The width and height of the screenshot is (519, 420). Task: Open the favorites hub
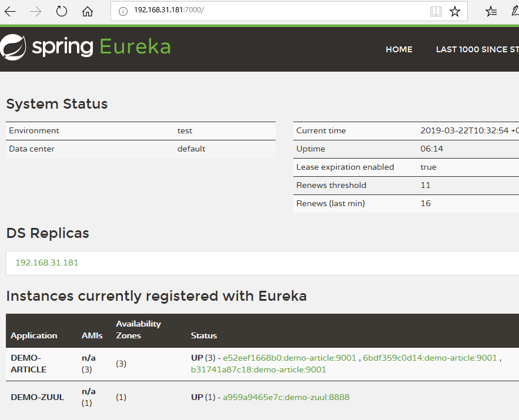click(x=491, y=11)
